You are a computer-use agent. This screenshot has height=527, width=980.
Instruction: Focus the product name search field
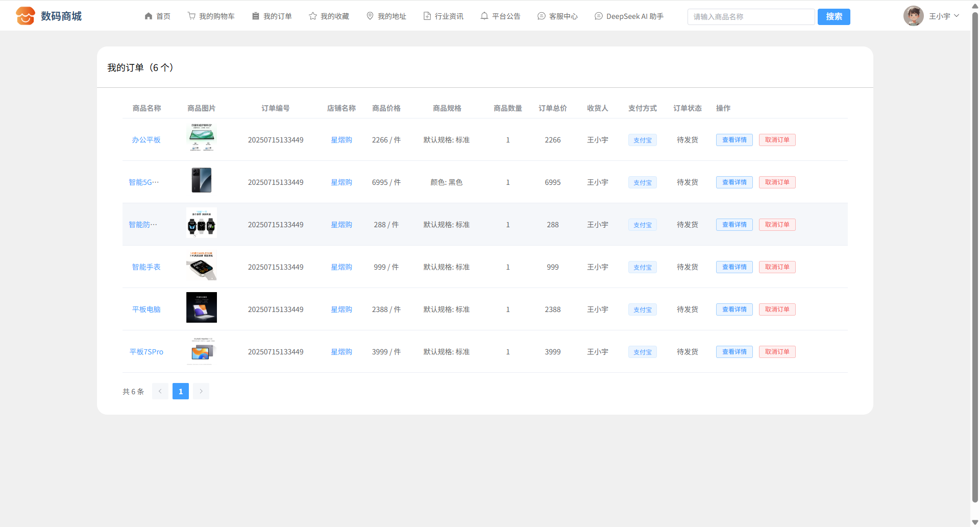(751, 17)
